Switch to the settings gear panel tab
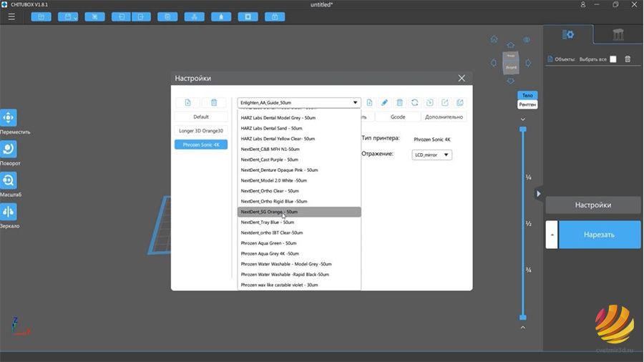644x362 pixels. 568,34
